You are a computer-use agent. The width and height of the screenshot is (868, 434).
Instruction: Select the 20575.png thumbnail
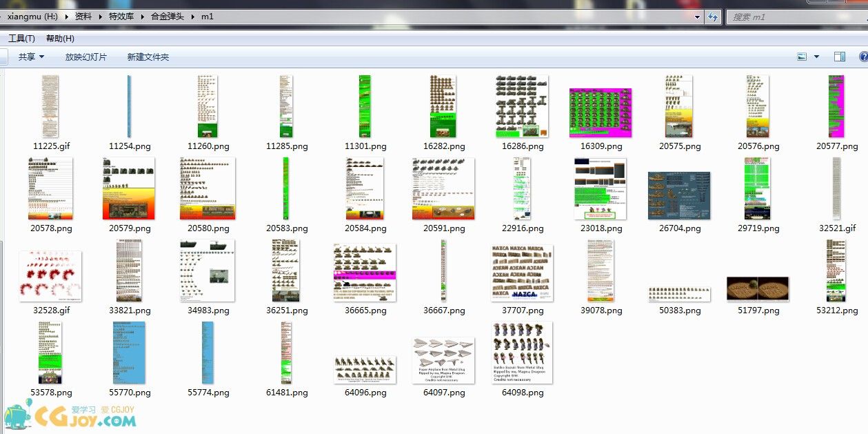point(680,106)
